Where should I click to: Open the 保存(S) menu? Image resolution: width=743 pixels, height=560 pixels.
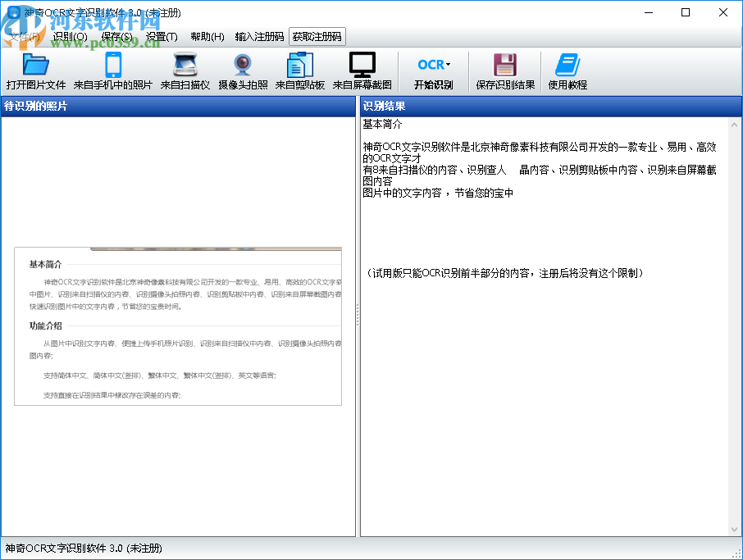pyautogui.click(x=116, y=37)
